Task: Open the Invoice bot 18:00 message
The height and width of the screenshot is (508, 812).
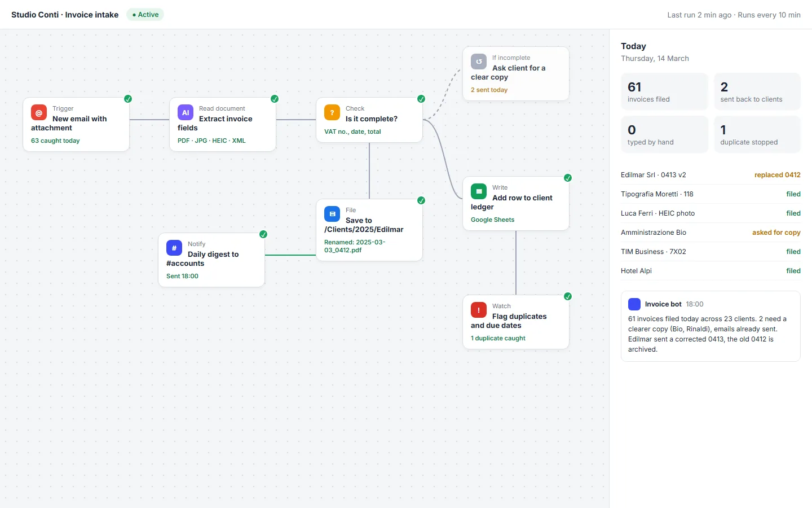Action: (710, 326)
